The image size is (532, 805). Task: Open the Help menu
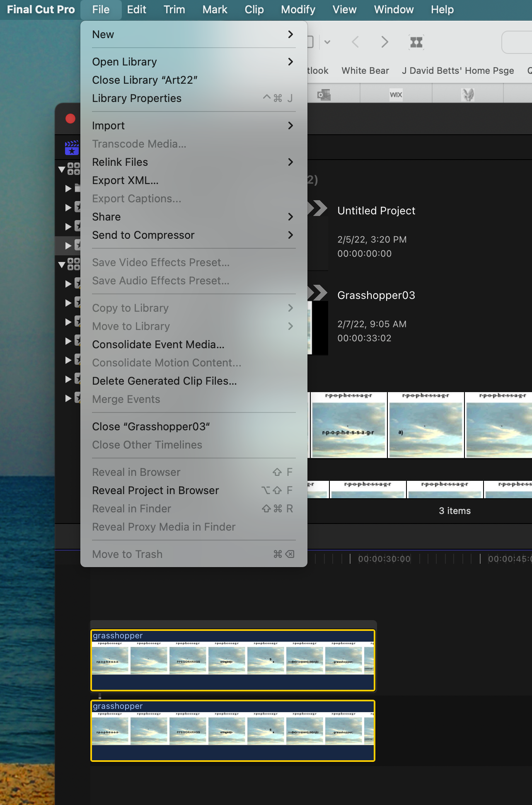click(442, 10)
